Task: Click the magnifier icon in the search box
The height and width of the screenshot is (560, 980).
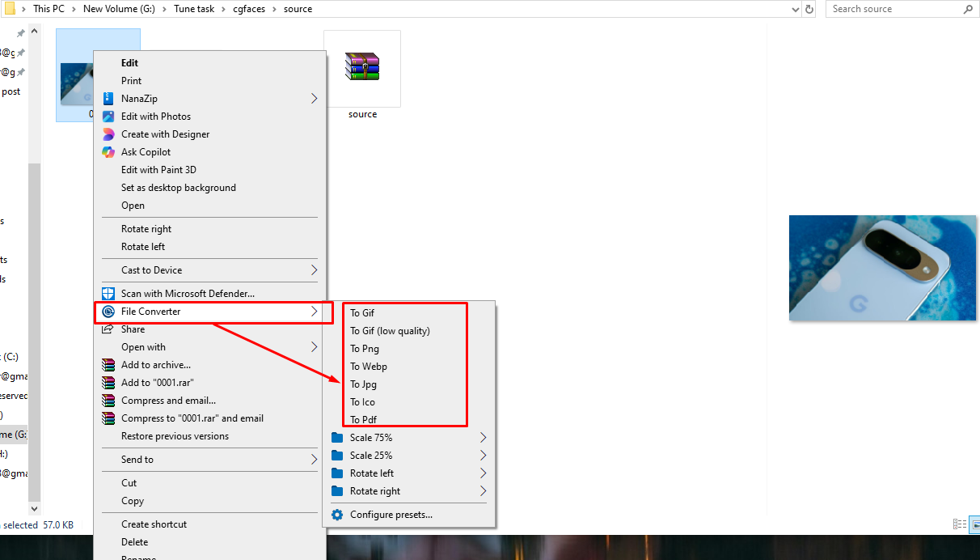Action: 967,8
